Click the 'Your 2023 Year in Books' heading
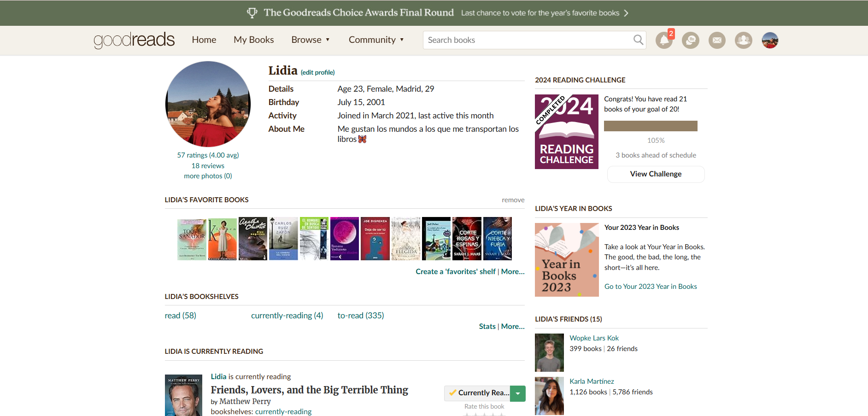Screen dimensions: 868x416 pyautogui.click(x=641, y=228)
